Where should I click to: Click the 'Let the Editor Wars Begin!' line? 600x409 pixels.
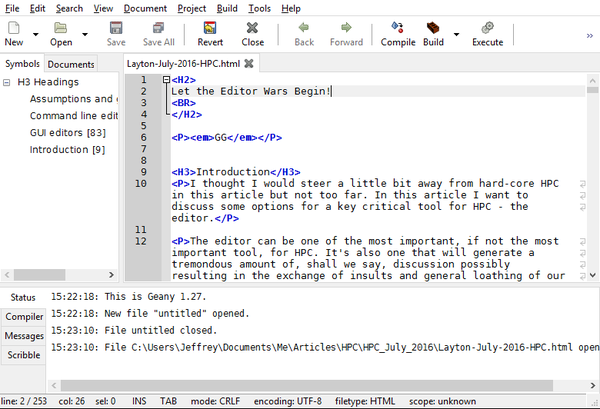coord(251,91)
